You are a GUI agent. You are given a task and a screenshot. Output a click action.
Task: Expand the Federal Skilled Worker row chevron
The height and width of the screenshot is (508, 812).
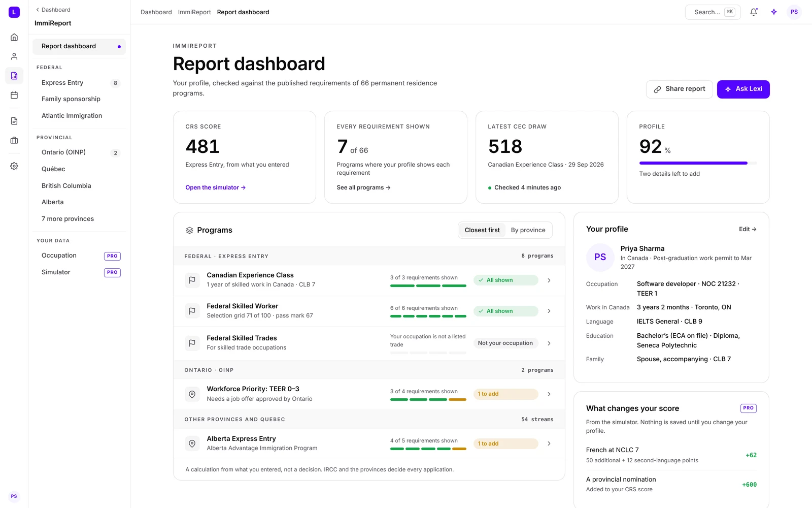pos(549,311)
